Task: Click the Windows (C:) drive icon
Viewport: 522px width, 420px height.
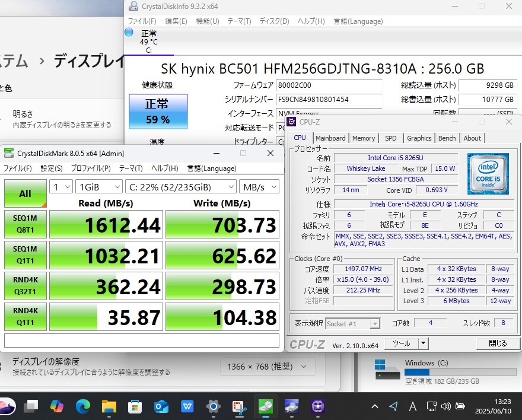Action: [x=387, y=370]
